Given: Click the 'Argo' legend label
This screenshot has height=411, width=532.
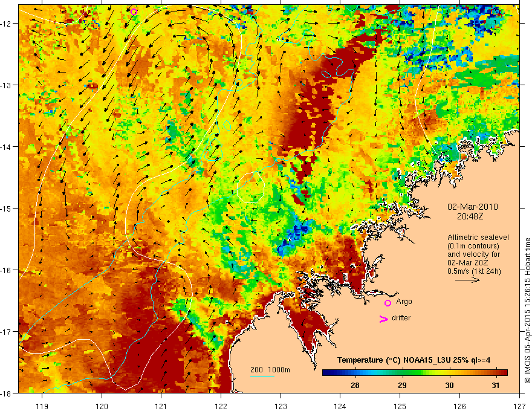Looking at the screenshot, I should coord(404,302).
